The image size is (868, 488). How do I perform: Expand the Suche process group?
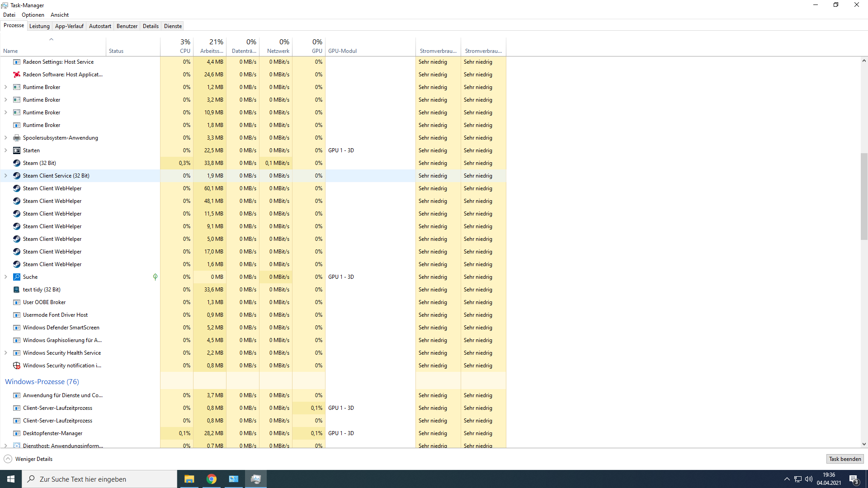pyautogui.click(x=5, y=277)
